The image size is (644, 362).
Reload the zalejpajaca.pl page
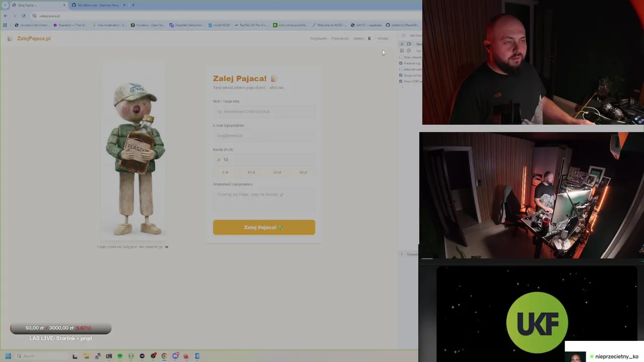tap(23, 16)
